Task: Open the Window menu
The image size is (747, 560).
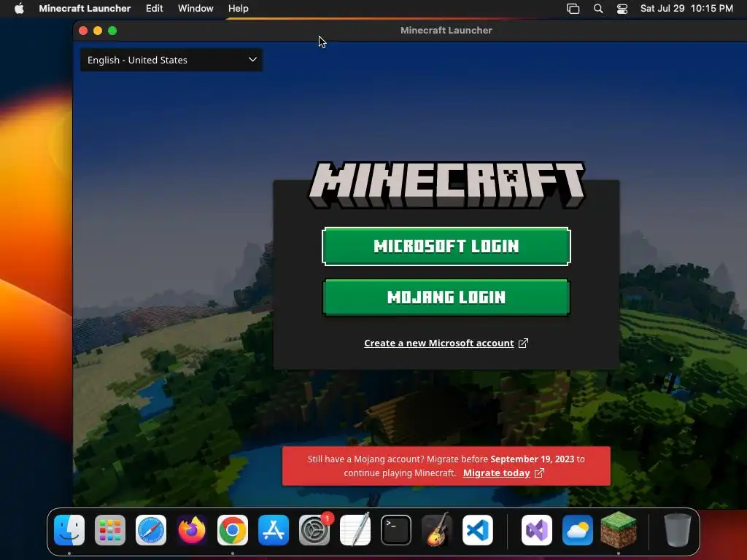Action: [196, 9]
